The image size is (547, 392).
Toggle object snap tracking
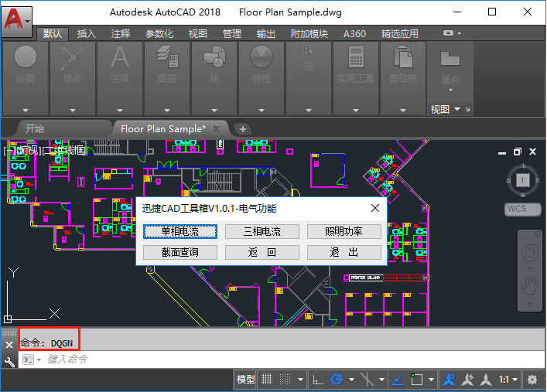pos(398,380)
